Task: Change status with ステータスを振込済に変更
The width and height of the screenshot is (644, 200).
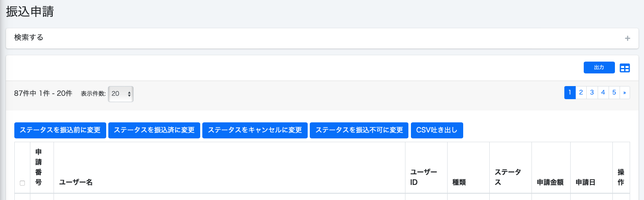Action: [x=154, y=130]
